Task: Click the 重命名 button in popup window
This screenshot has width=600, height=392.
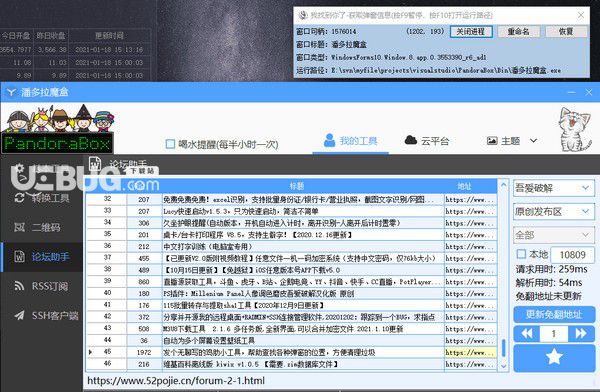Action: (x=518, y=31)
